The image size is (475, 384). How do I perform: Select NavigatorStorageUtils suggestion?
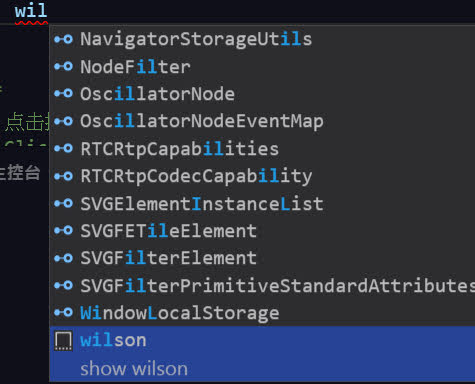pyautogui.click(x=262, y=39)
